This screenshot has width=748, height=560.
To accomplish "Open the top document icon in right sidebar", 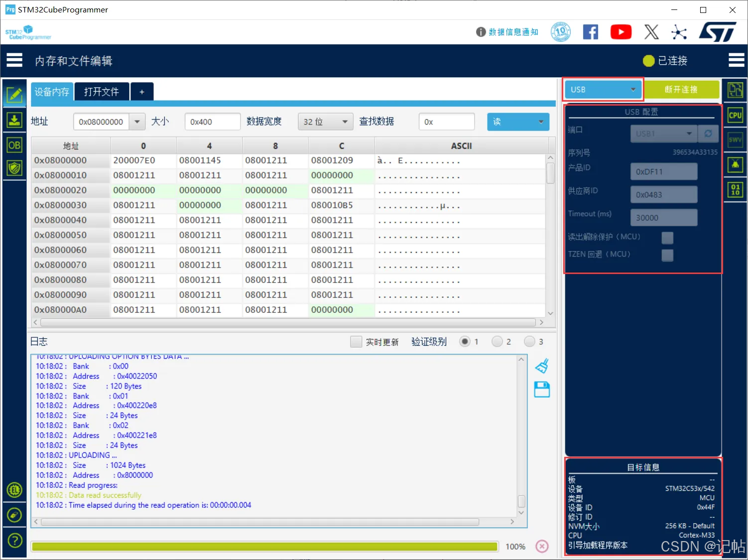I will tap(735, 90).
